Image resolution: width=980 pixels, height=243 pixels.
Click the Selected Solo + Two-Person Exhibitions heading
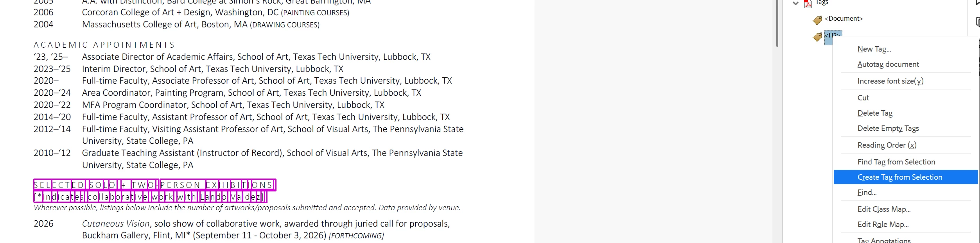click(155, 185)
